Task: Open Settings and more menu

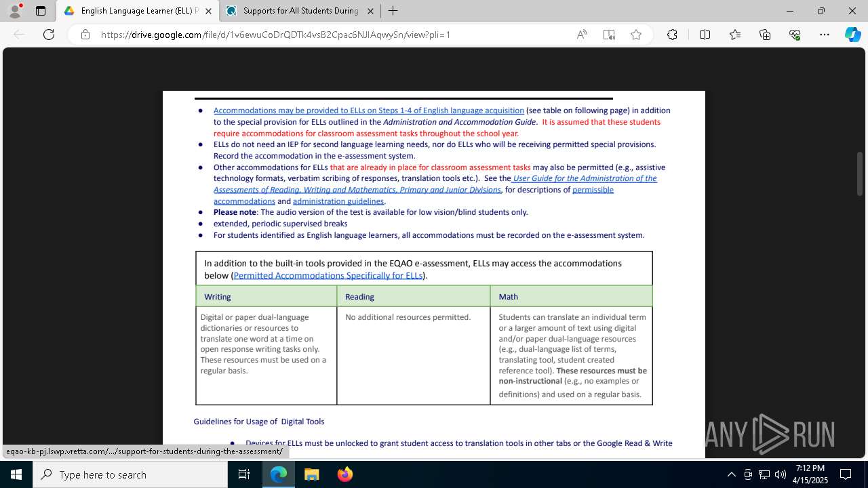Action: [x=825, y=35]
